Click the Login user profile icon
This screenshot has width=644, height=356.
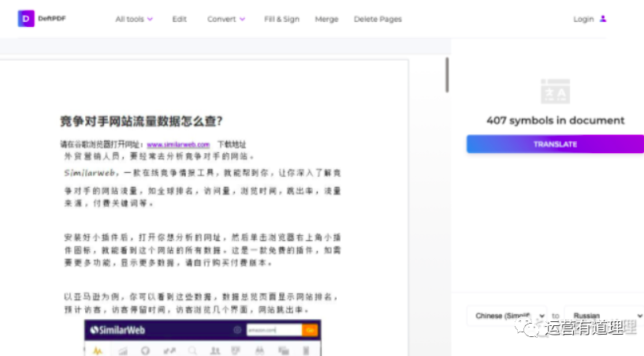603,19
